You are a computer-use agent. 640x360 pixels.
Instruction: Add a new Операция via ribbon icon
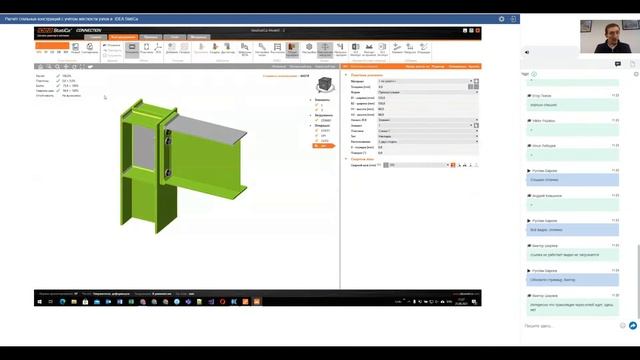click(x=424, y=49)
